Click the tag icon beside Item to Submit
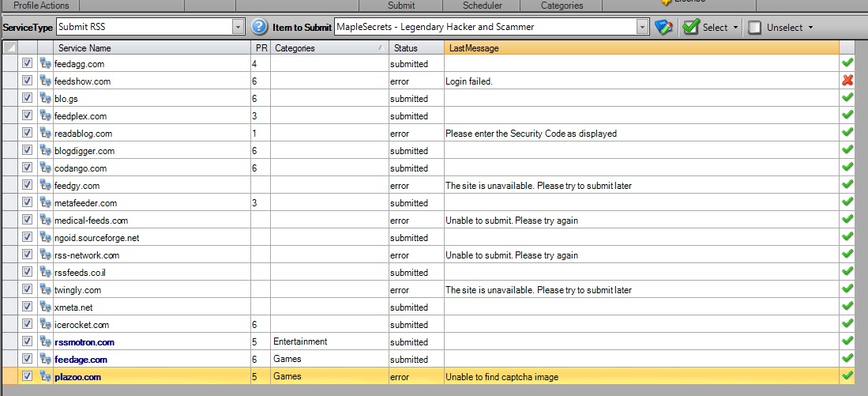This screenshot has height=396, width=868. click(663, 27)
